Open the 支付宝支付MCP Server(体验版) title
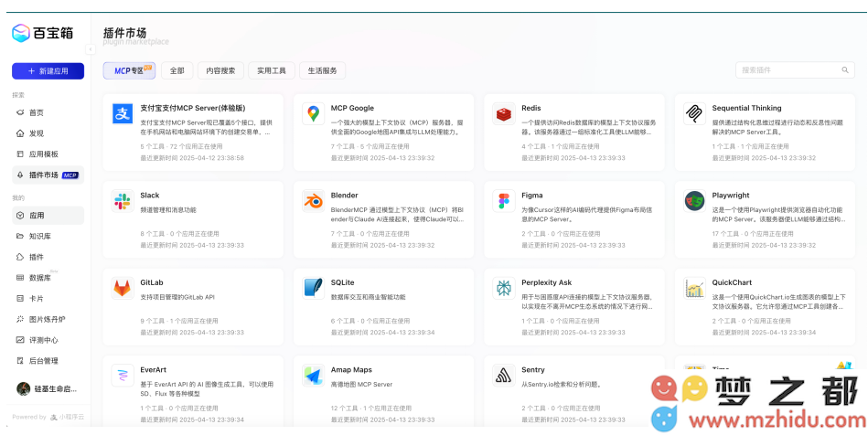Image resolution: width=868 pixels, height=435 pixels. 193,108
